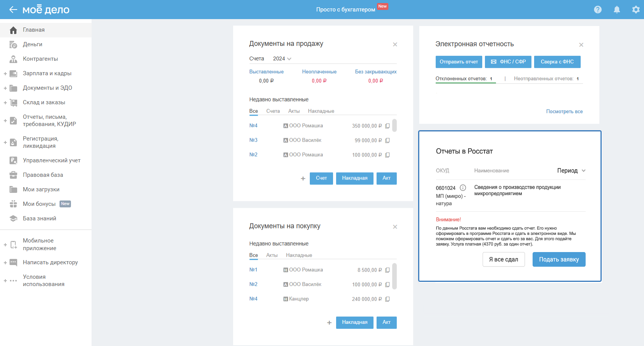
Task: Click info icon next to 0601024
Action: tap(463, 188)
